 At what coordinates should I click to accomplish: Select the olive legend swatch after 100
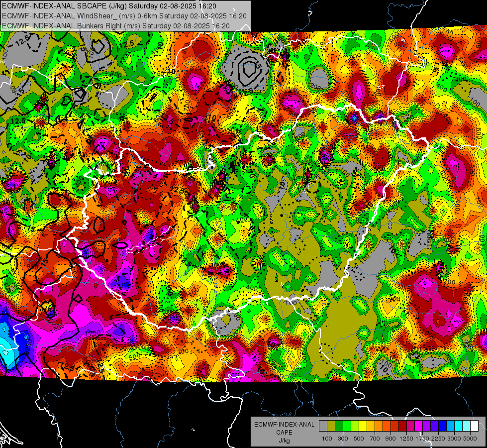click(331, 426)
